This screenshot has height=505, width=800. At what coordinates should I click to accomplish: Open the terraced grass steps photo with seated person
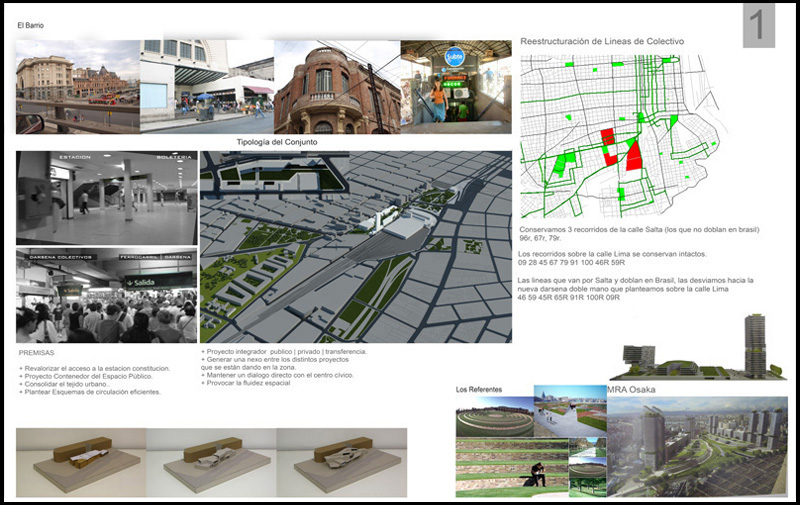[512, 468]
